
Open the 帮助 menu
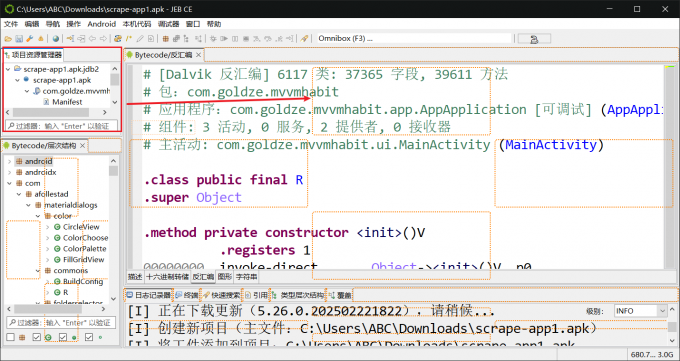coord(214,24)
